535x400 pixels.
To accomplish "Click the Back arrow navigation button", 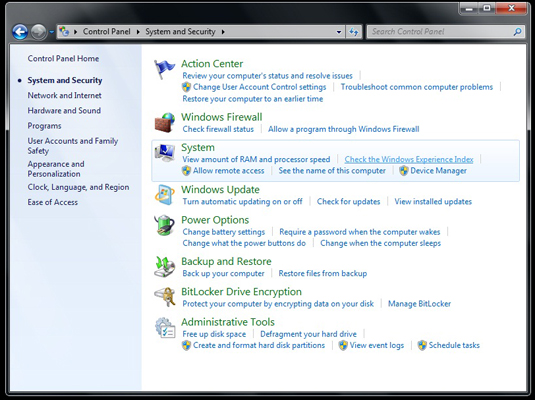I will 20,32.
